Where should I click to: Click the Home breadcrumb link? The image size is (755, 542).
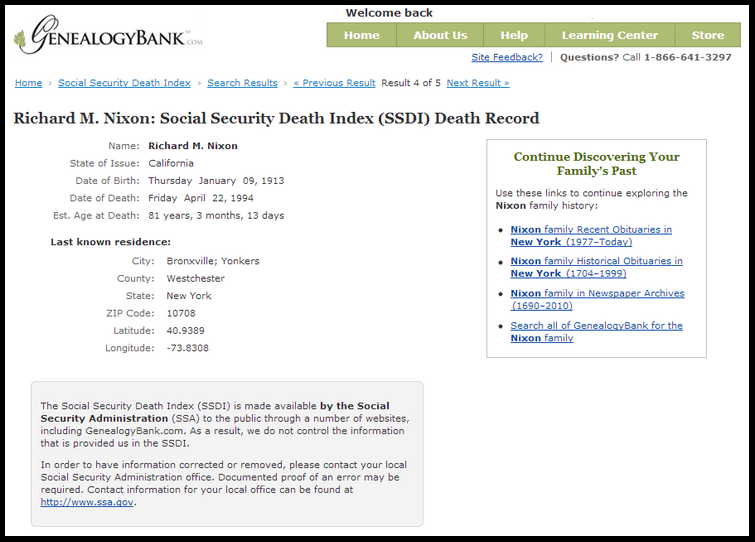pos(28,83)
